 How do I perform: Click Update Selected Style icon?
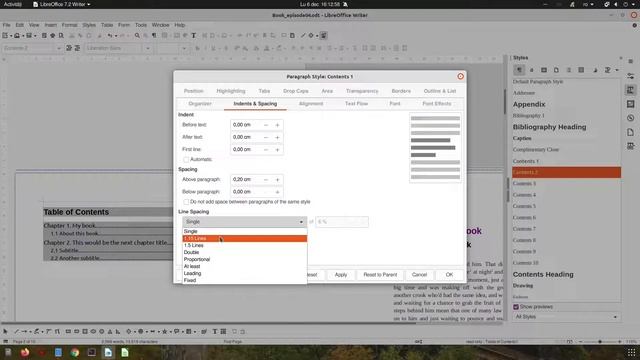69,48
